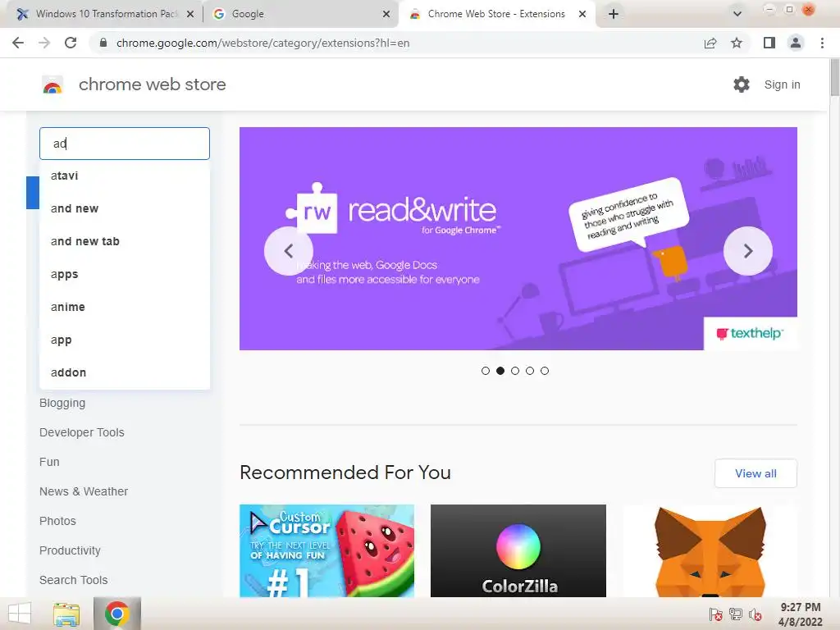Open the Chrome profile avatar
The width and height of the screenshot is (840, 630).
pyautogui.click(x=796, y=43)
